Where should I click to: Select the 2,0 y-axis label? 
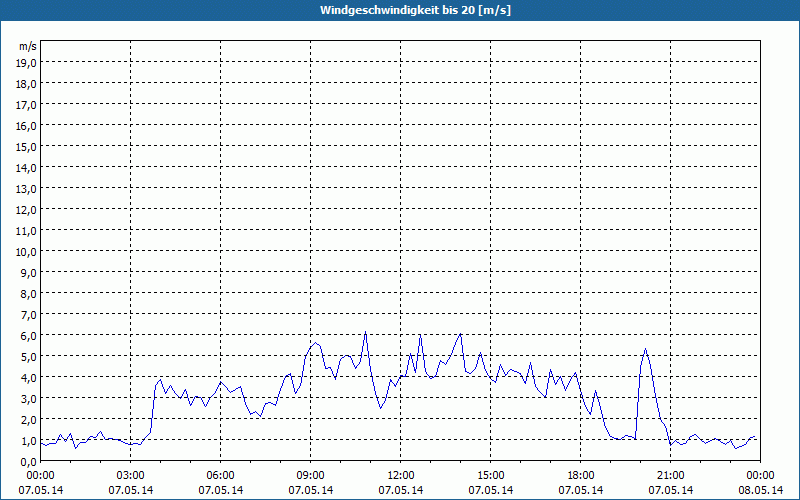29,420
